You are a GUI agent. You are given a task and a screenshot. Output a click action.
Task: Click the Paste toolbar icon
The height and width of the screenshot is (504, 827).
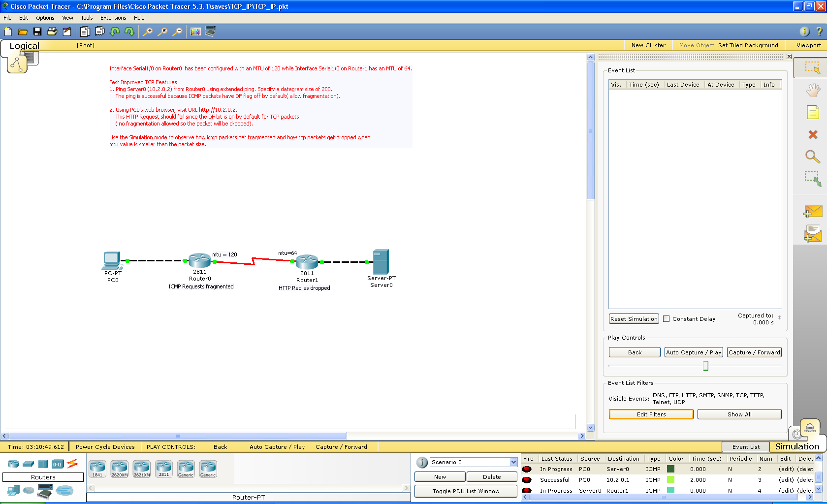pos(99,31)
